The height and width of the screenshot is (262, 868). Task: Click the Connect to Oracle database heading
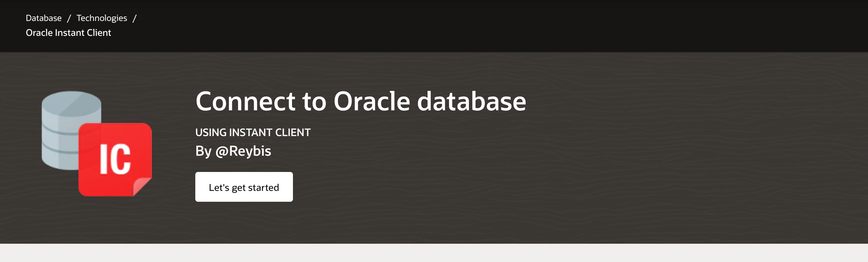(x=360, y=101)
